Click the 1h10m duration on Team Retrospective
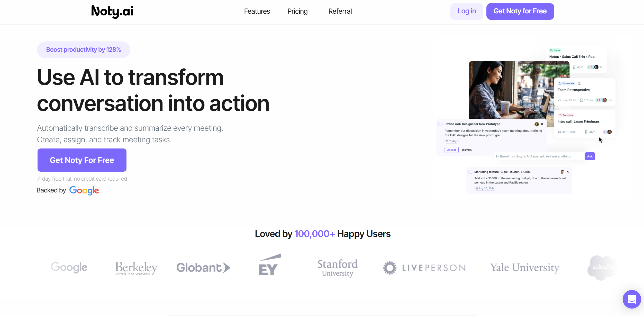644x316 pixels. [x=586, y=100]
